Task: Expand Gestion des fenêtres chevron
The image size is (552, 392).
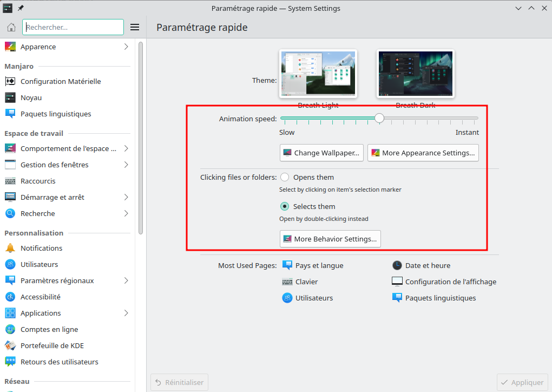Action: pos(126,165)
